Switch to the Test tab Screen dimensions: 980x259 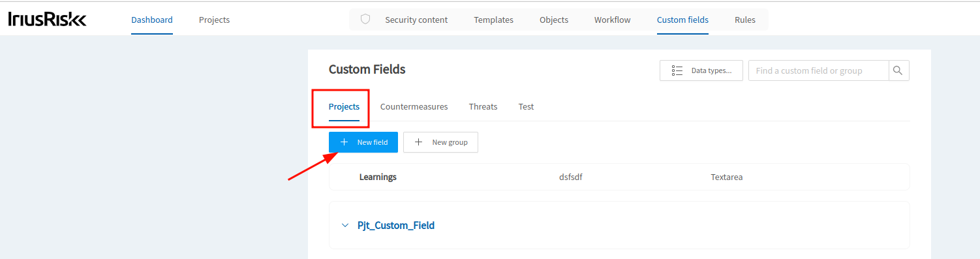coord(526,106)
